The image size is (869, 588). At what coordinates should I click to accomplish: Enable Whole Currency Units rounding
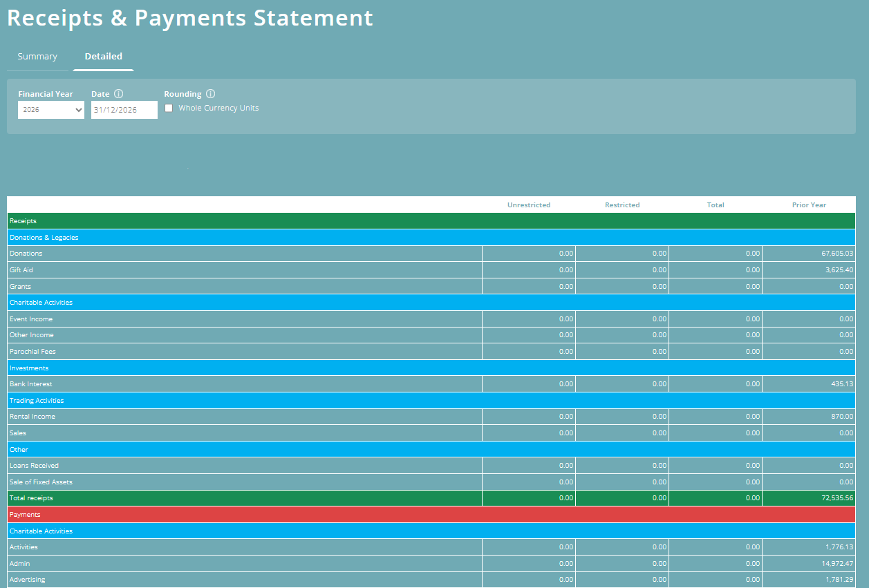click(168, 108)
